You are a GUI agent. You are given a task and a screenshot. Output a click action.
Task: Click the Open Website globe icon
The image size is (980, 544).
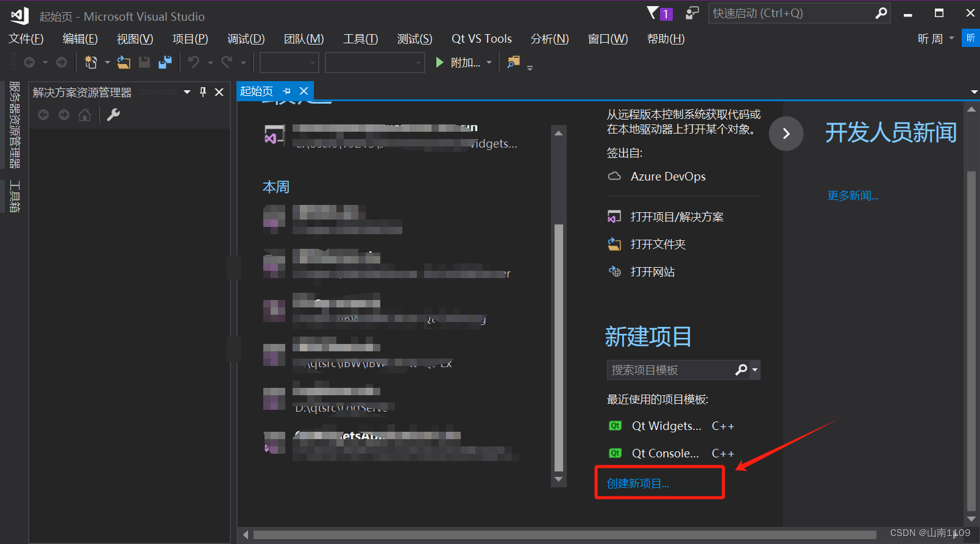[614, 271]
